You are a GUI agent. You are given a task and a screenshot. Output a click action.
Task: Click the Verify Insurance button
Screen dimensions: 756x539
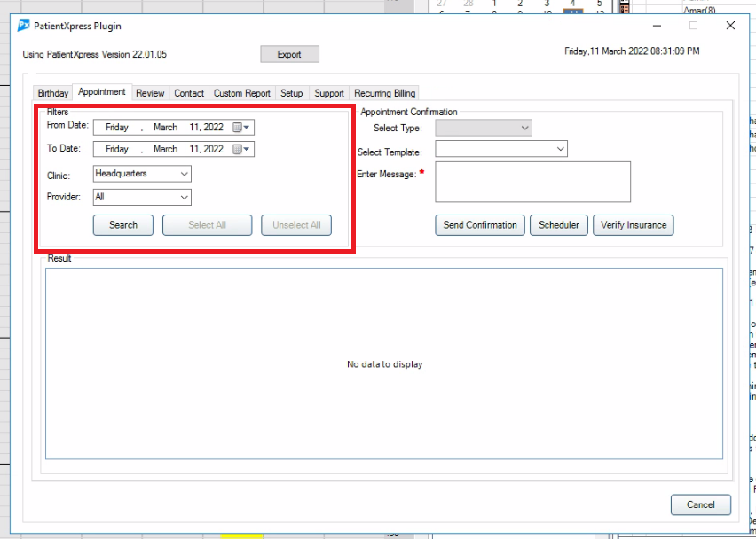pos(633,225)
